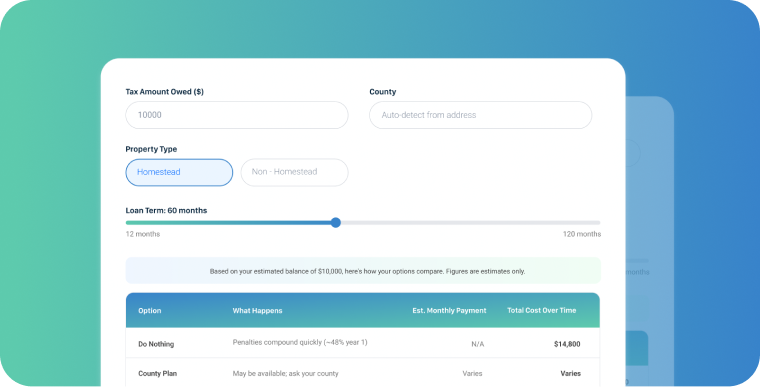The width and height of the screenshot is (760, 387).
Task: Click the County auto-detect input field
Action: coord(480,115)
